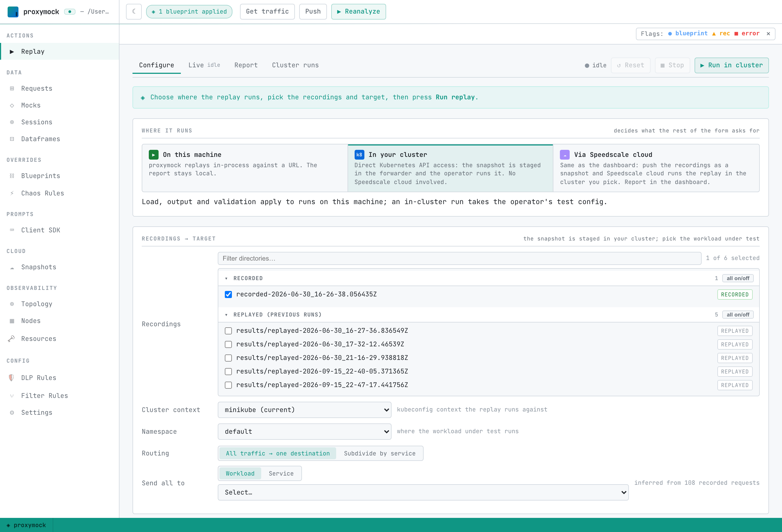Collapse the REPLAYED (PREVIOUS RUNS) group

point(226,315)
